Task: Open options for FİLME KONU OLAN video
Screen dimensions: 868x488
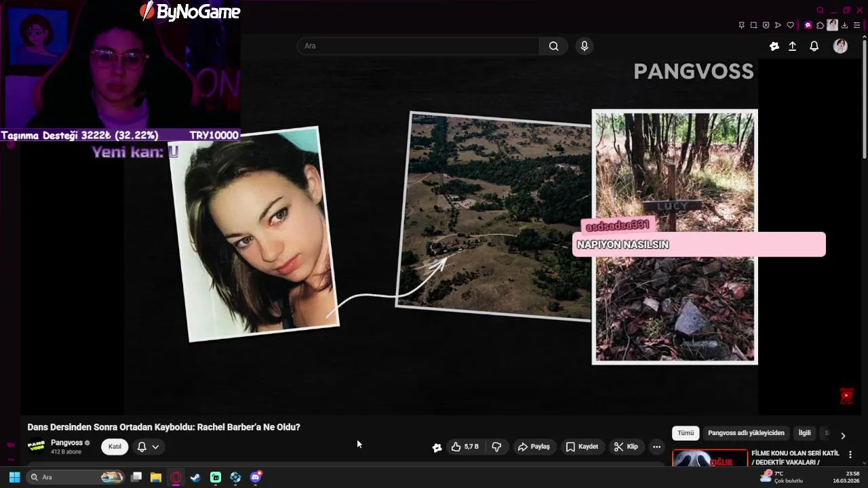Action: click(850, 455)
